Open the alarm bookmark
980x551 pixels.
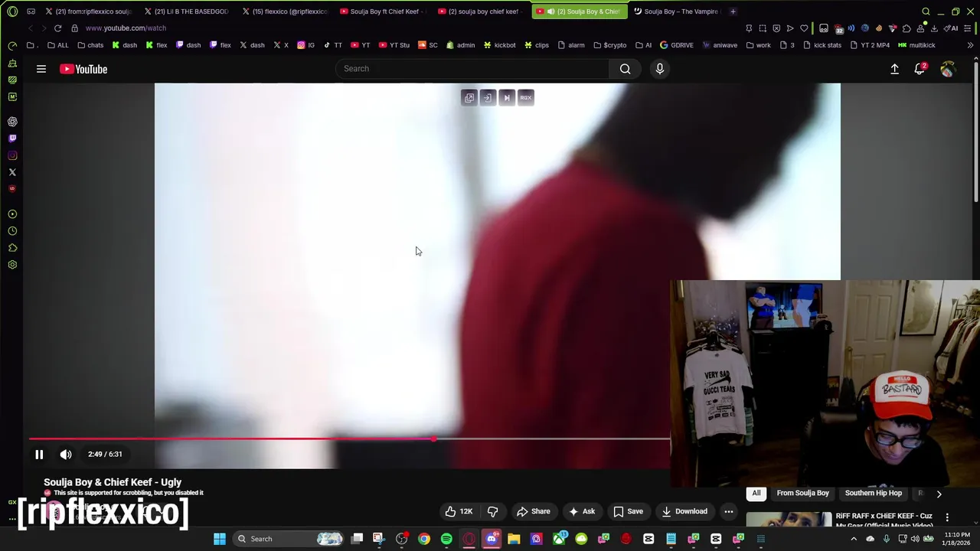tap(571, 45)
